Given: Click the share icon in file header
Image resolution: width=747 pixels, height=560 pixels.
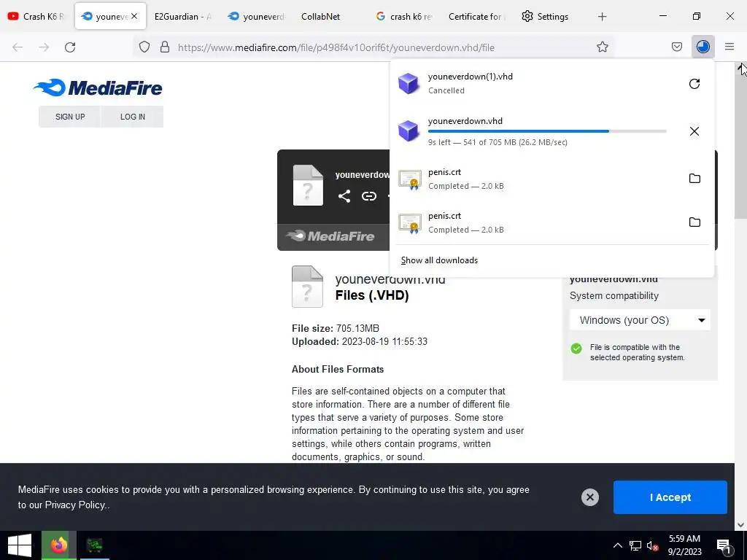Looking at the screenshot, I should click(344, 196).
